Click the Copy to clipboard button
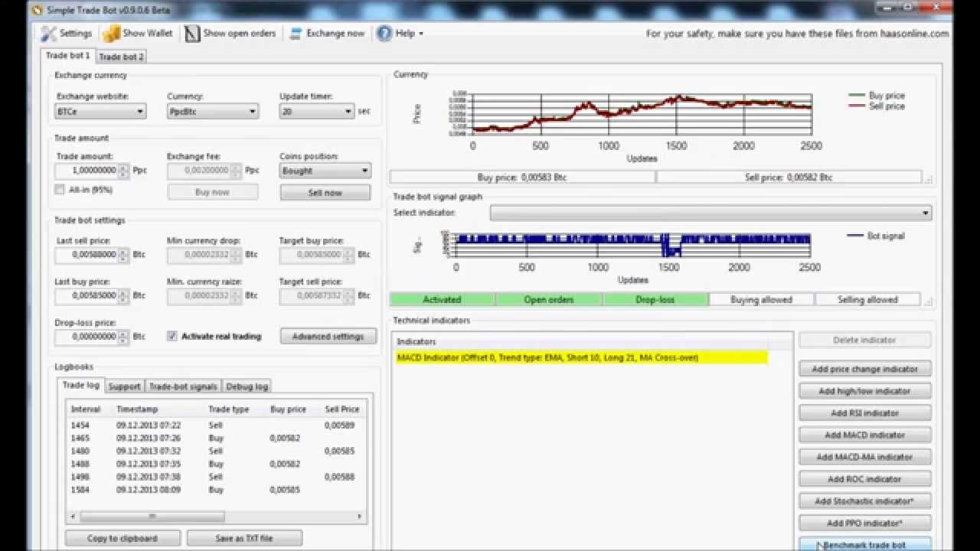 tap(122, 538)
